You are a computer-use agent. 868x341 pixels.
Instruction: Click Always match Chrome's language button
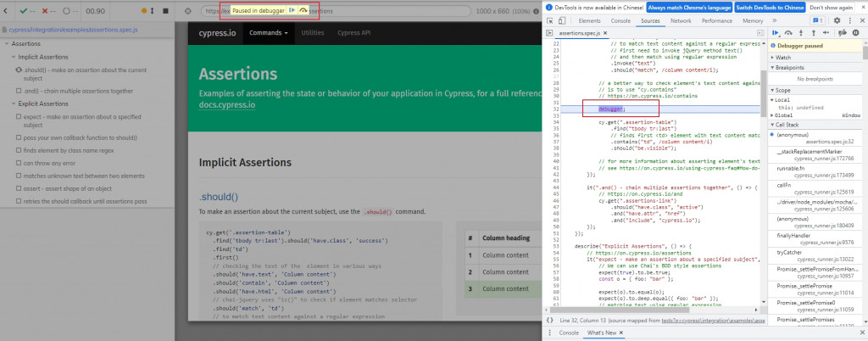[688, 8]
